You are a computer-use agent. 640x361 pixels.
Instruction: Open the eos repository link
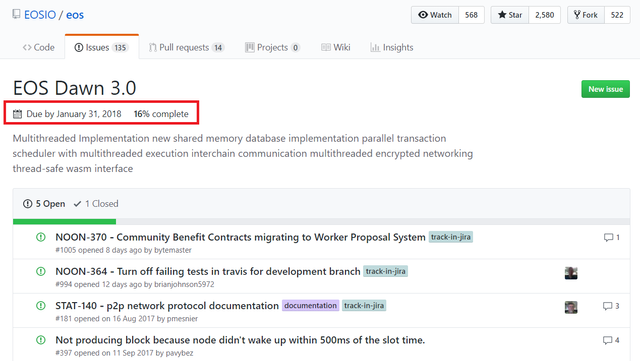(75, 15)
